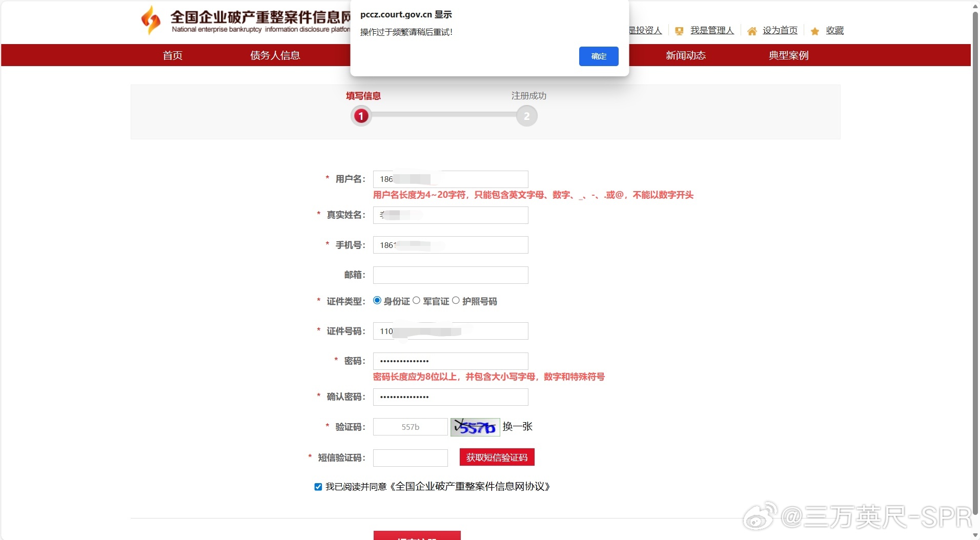Focus the 真实姓名 input field
Image resolution: width=980 pixels, height=540 pixels.
451,215
